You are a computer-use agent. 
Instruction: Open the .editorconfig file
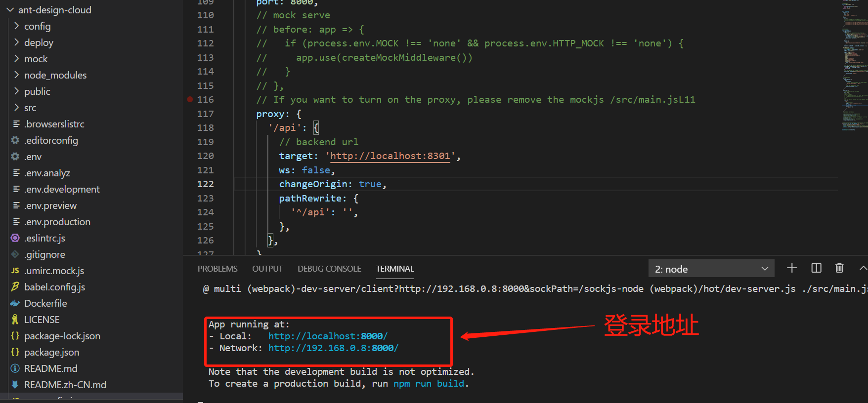(51, 140)
